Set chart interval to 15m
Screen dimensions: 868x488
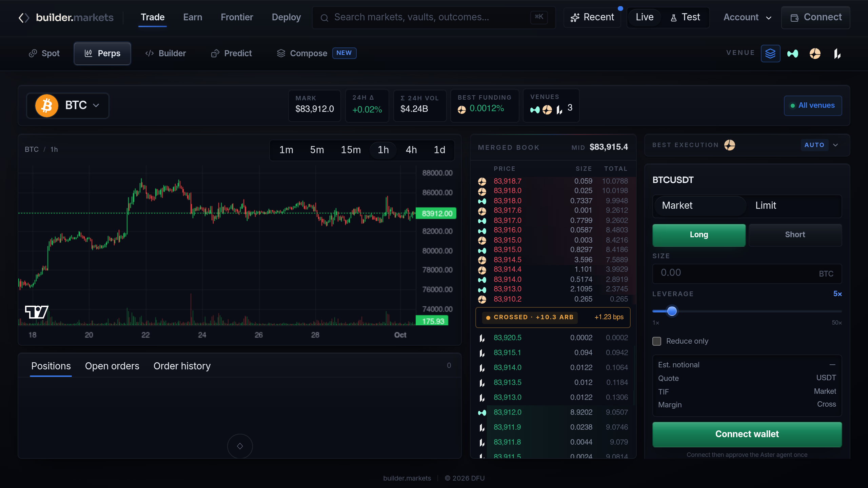pyautogui.click(x=351, y=150)
